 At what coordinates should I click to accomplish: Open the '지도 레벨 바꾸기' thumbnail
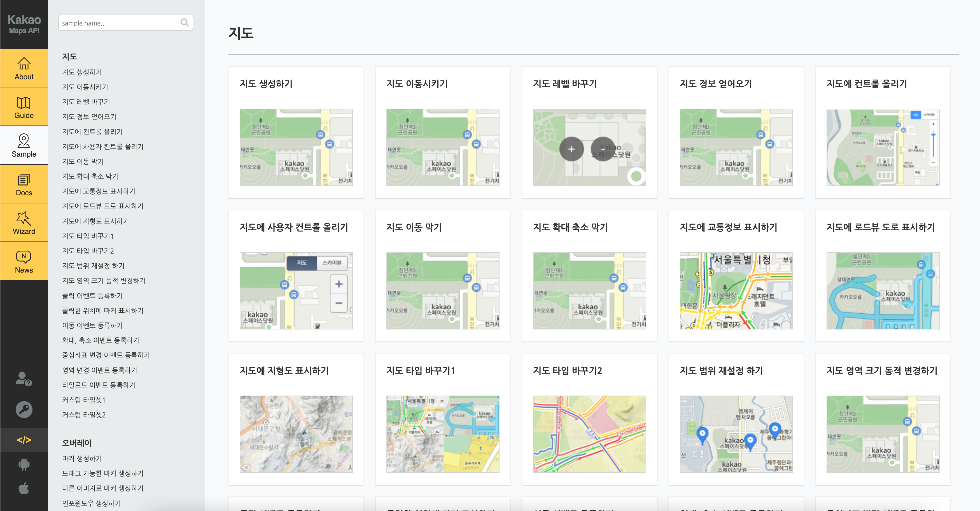[589, 147]
